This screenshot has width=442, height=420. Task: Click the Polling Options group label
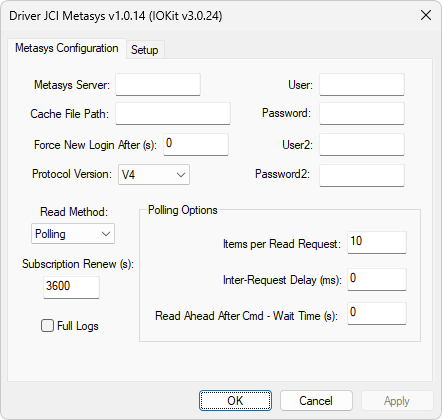coord(183,210)
